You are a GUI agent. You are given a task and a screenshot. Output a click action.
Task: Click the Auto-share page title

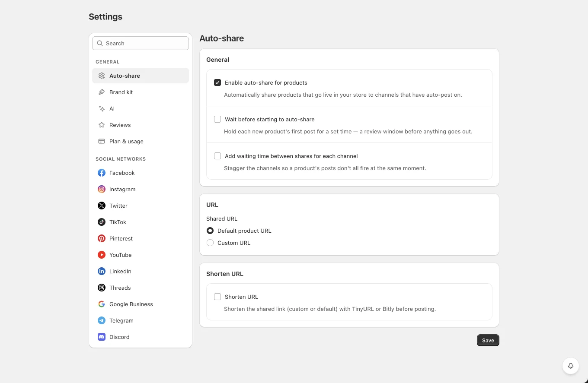[222, 38]
